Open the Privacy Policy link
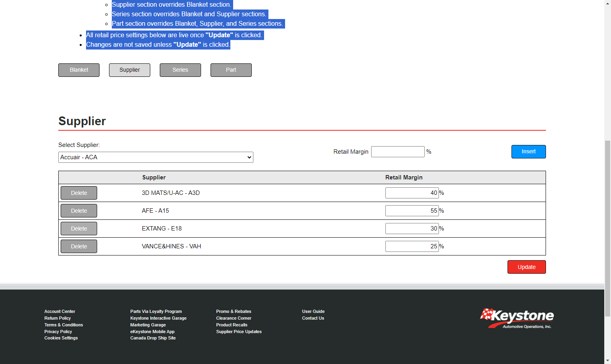 (58, 332)
